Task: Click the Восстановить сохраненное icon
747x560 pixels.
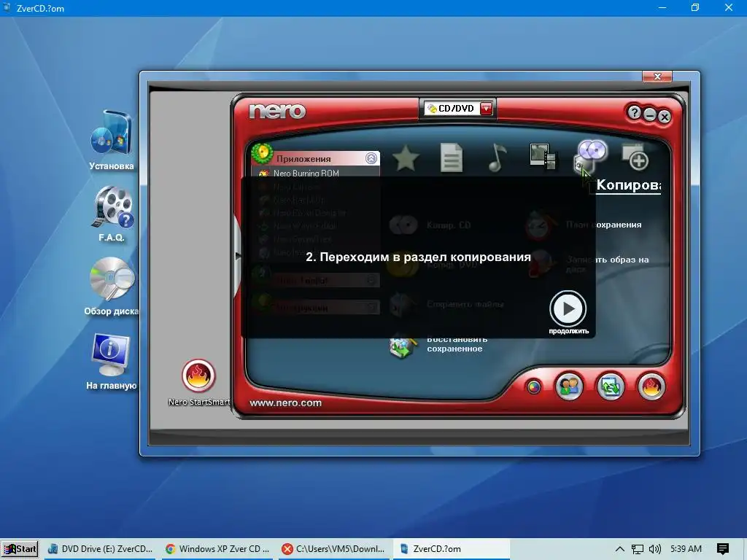Action: (x=403, y=347)
